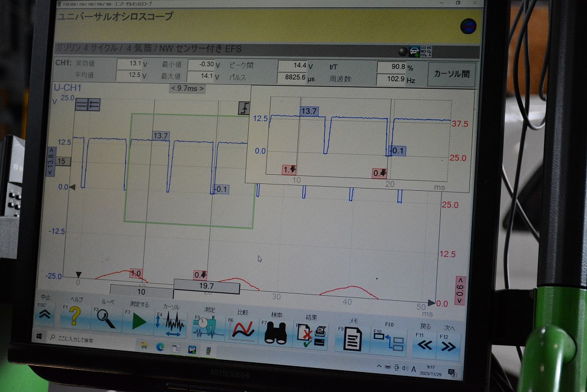Viewport: 587px width, 392px height.
Task: Select the F4 カーソル cursor tool
Action: (171, 323)
